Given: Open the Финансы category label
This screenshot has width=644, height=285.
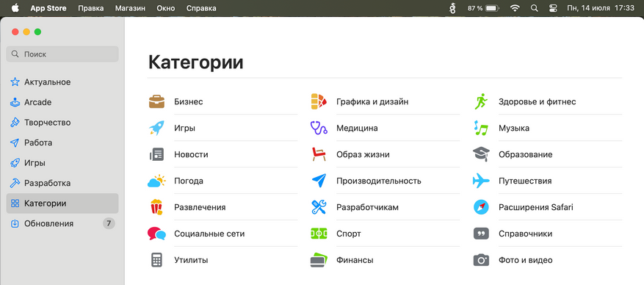Looking at the screenshot, I should click(355, 260).
